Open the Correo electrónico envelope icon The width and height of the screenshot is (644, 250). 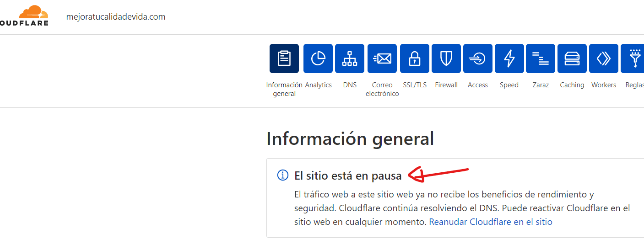(x=382, y=59)
